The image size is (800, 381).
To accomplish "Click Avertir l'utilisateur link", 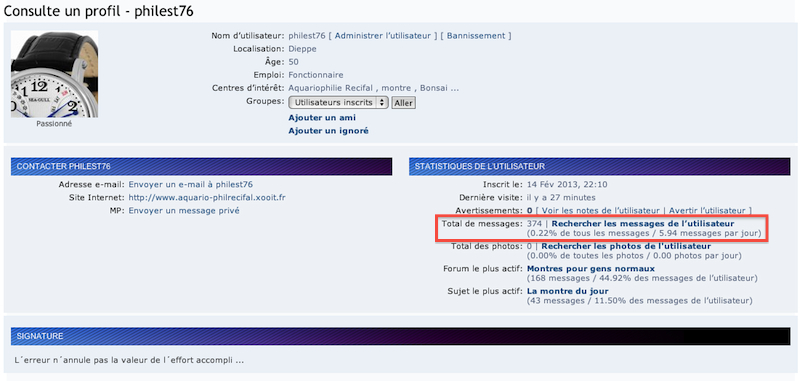I will click(x=707, y=210).
